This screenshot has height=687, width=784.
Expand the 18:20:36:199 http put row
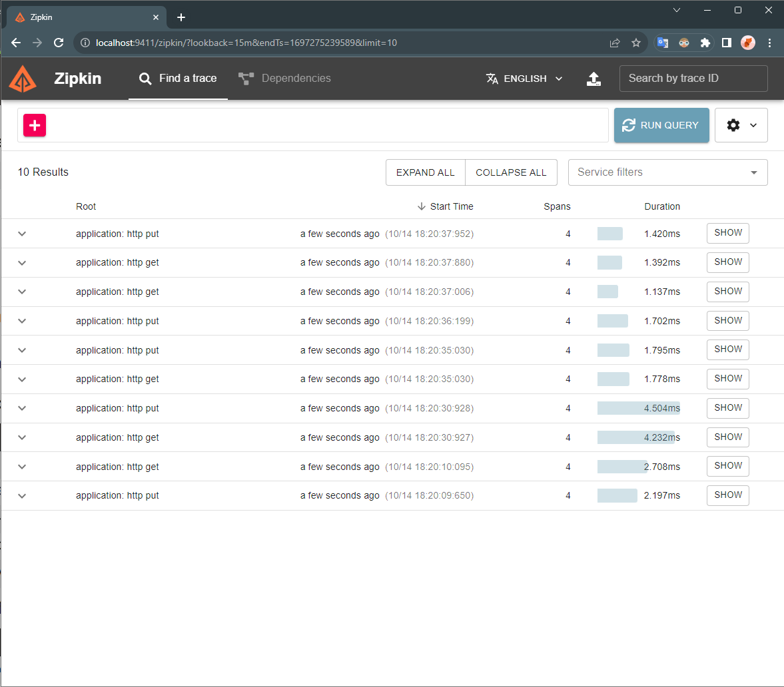[x=22, y=322]
